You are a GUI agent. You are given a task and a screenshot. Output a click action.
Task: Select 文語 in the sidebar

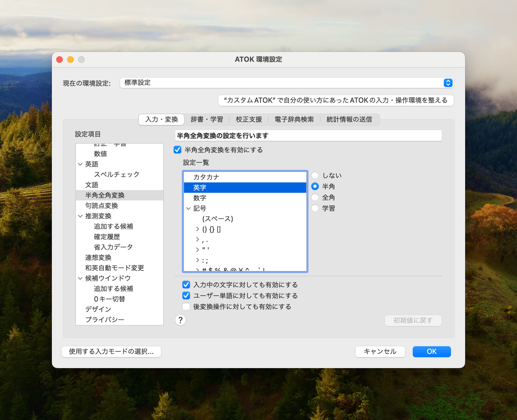pos(120,185)
